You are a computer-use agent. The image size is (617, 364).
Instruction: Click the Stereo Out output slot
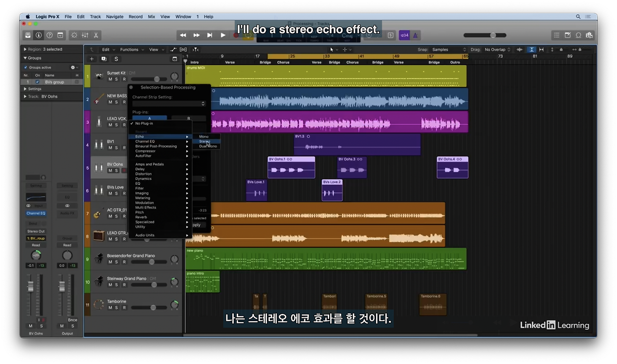(x=36, y=231)
